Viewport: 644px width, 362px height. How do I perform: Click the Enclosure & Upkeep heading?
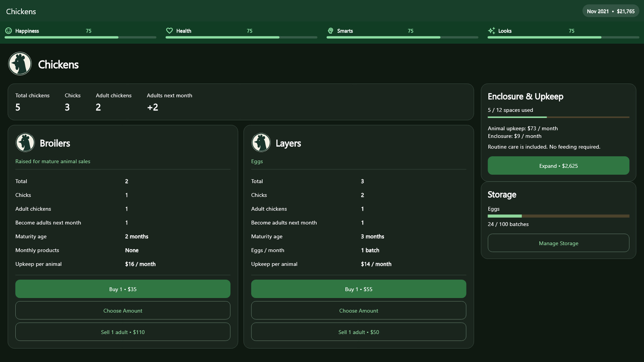tap(526, 97)
